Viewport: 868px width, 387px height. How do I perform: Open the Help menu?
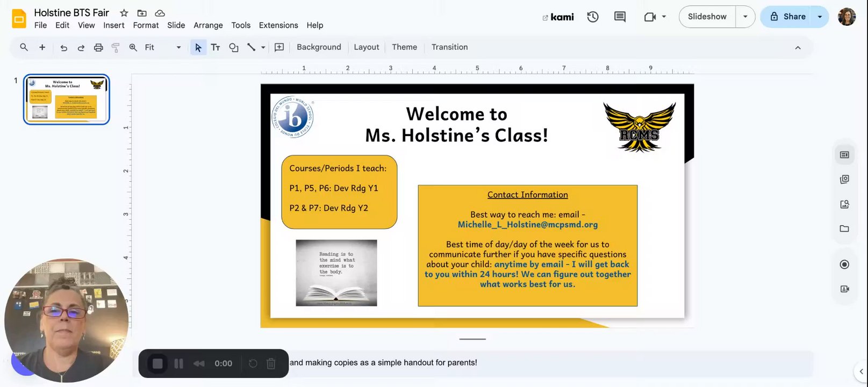[315, 25]
